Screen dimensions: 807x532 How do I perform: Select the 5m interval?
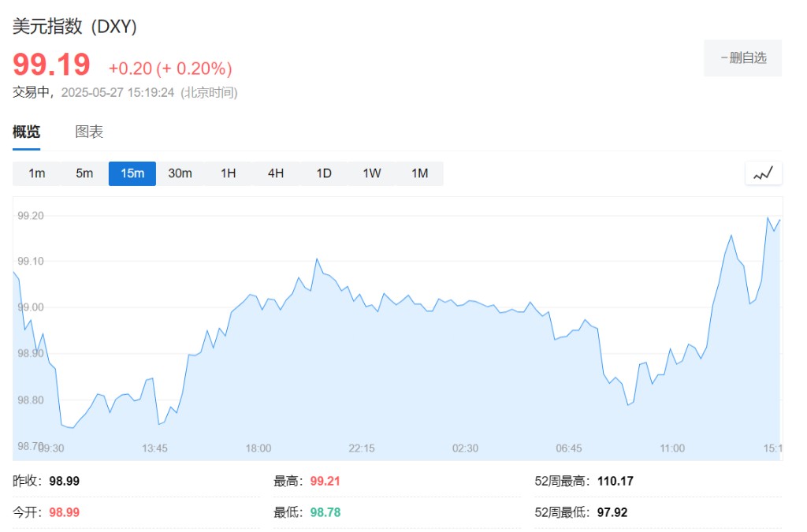(x=84, y=173)
